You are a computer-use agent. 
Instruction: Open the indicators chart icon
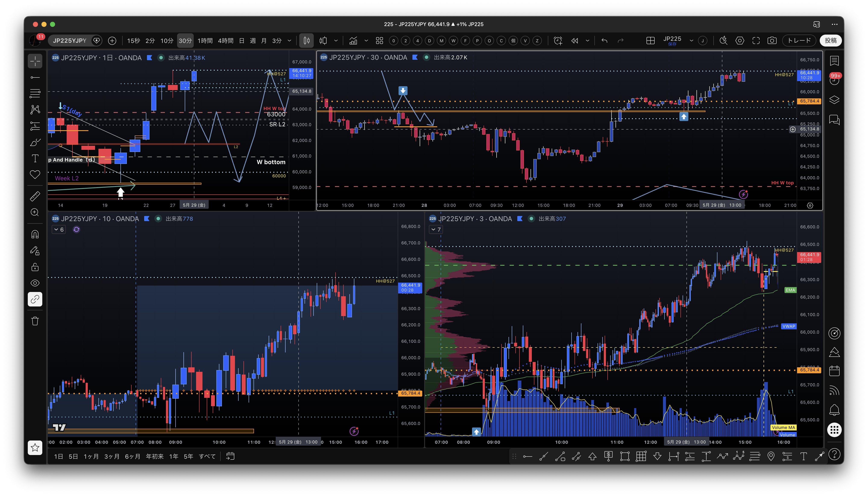click(x=353, y=41)
